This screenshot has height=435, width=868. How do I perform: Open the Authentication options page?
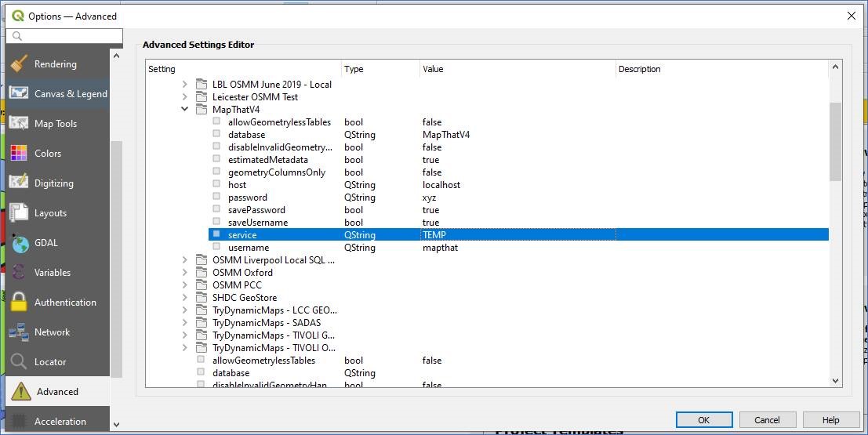point(57,303)
